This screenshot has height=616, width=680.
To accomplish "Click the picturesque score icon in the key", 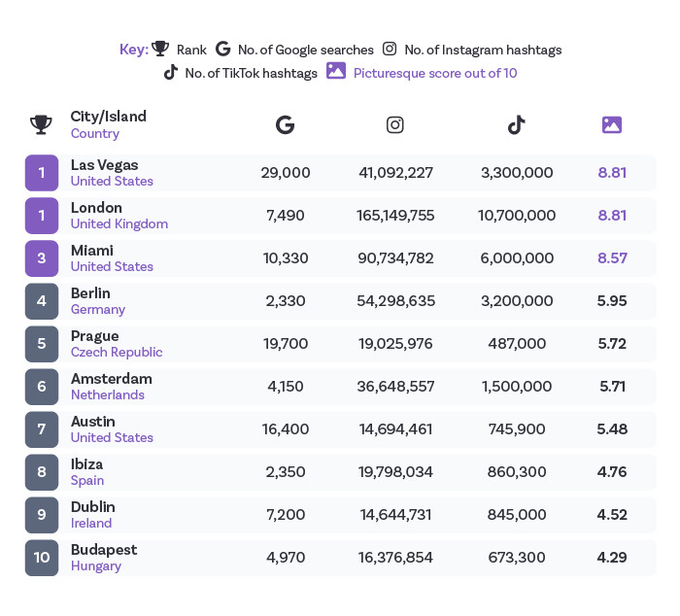I will coord(336,71).
